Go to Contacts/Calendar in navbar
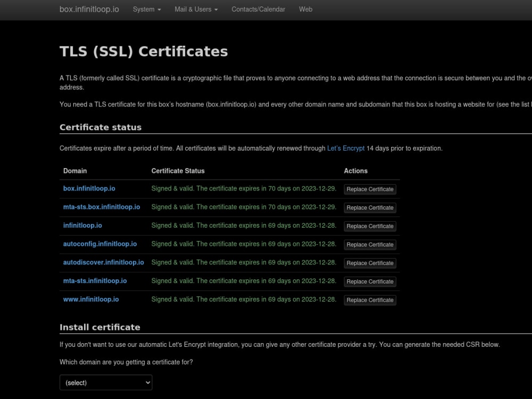 click(x=258, y=10)
